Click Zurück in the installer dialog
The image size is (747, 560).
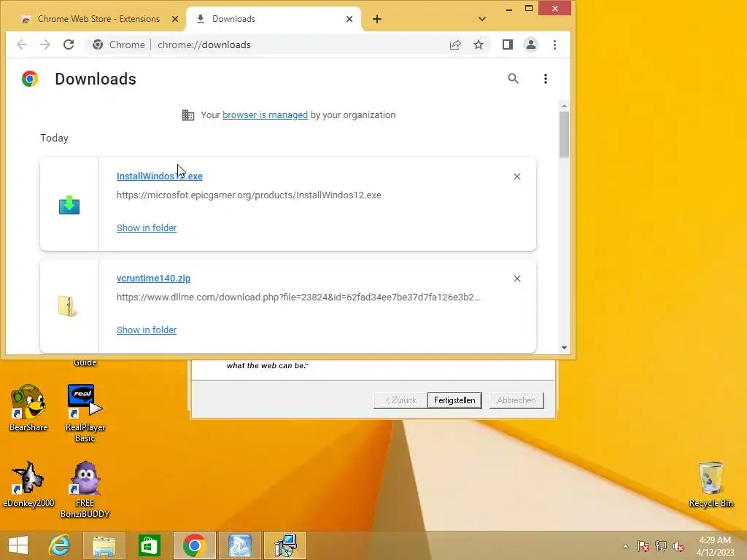(400, 400)
